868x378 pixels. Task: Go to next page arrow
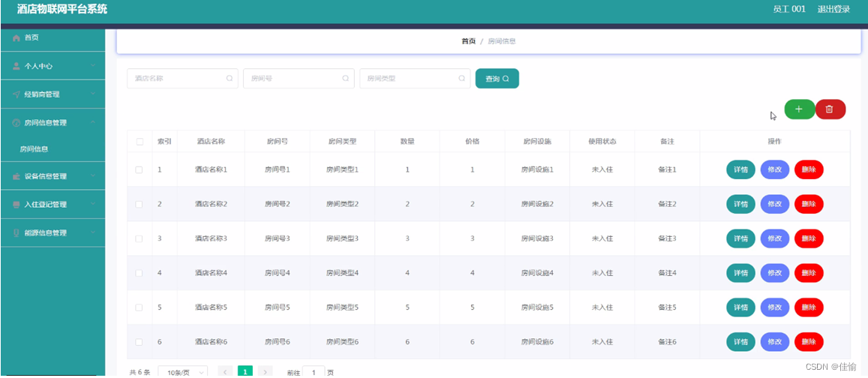coord(266,372)
